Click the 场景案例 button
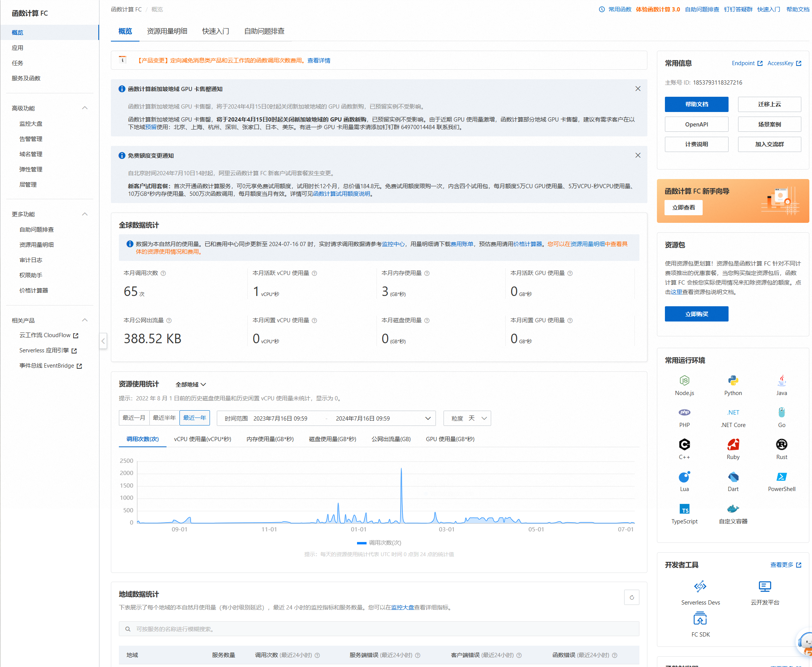 (769, 125)
